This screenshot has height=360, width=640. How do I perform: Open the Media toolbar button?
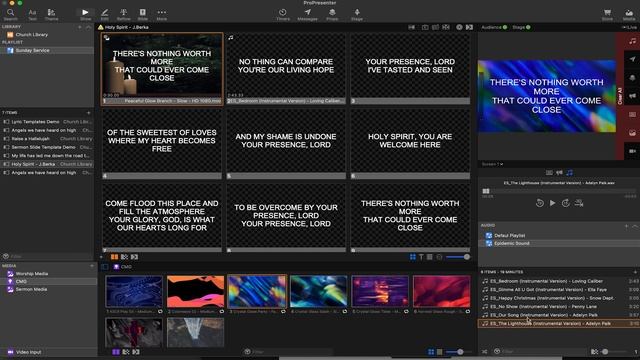[x=629, y=14]
